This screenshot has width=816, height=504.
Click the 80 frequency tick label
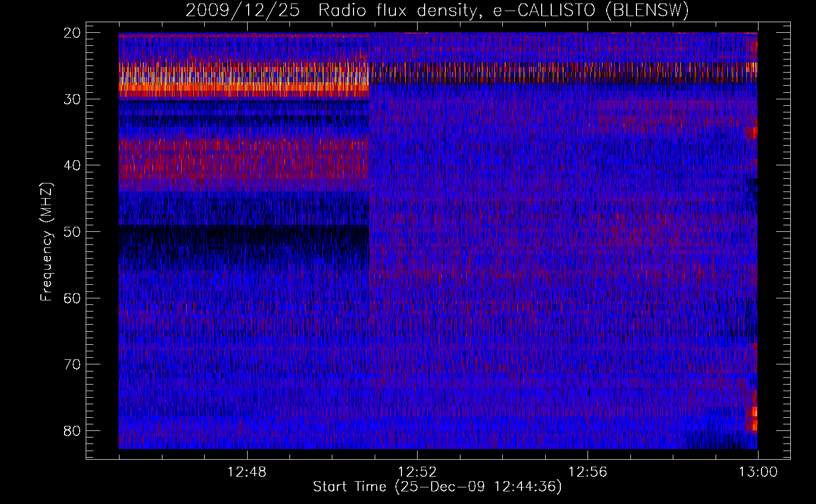(x=73, y=430)
